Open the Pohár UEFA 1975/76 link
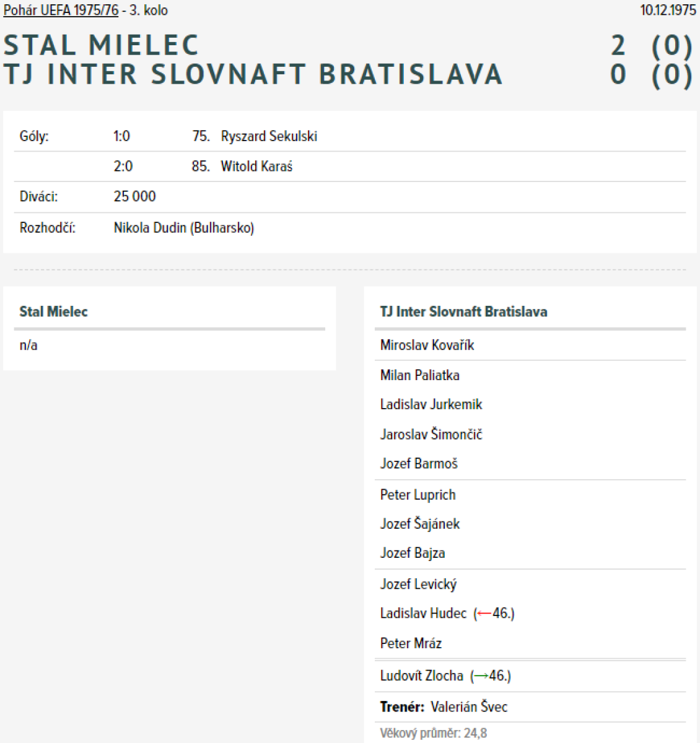 tap(61, 11)
